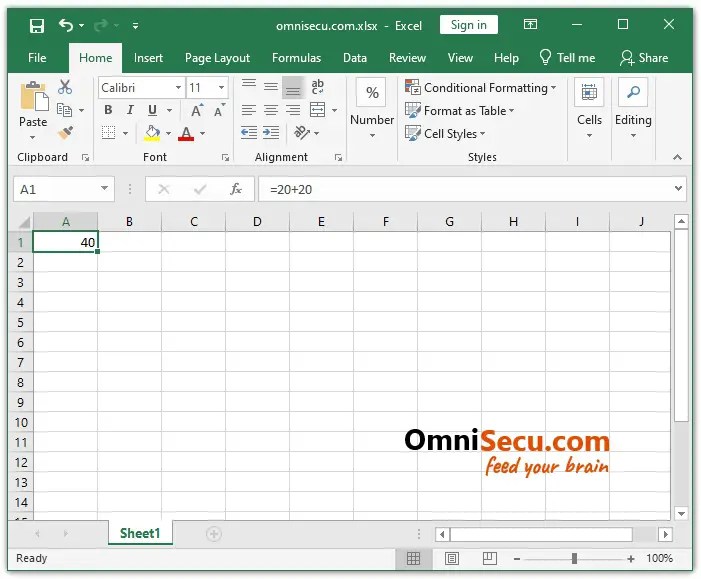Open Cell Styles gallery
The height and width of the screenshot is (579, 701).
coord(445,133)
